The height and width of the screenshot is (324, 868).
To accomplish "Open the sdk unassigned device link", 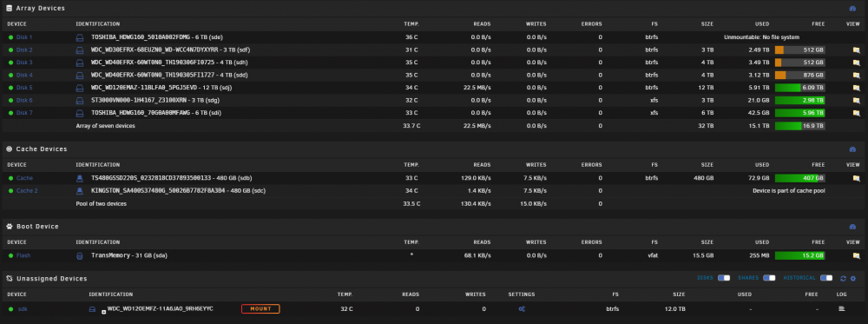I will pos(23,309).
